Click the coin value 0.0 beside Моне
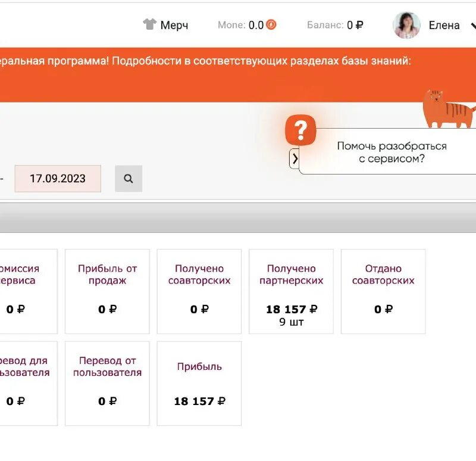Screen dimensions: 476x461 coord(256,26)
